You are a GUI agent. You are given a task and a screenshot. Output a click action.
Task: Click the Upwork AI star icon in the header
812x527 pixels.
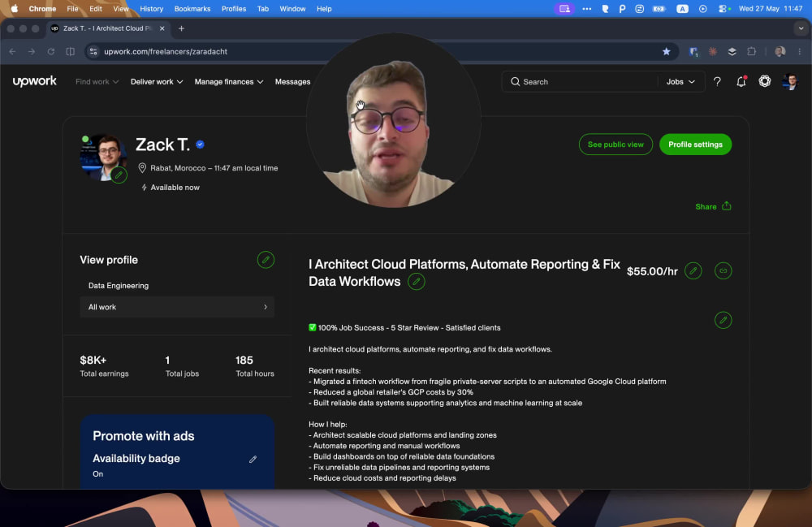pyautogui.click(x=765, y=81)
